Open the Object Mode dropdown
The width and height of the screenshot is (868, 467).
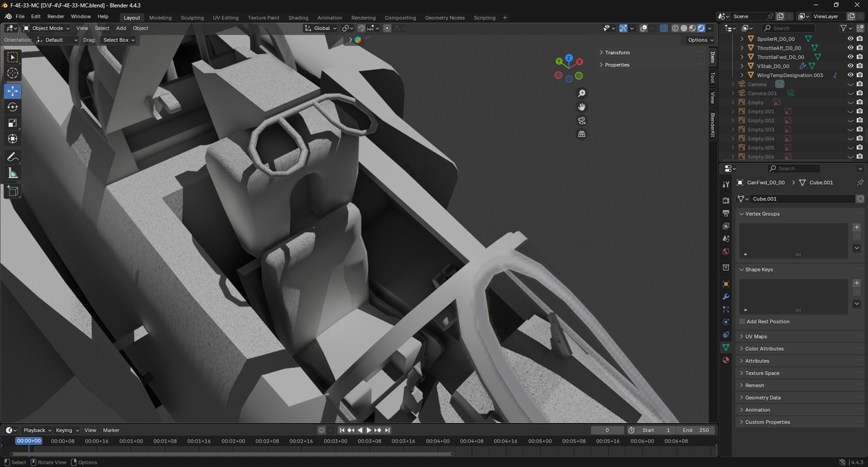click(46, 29)
